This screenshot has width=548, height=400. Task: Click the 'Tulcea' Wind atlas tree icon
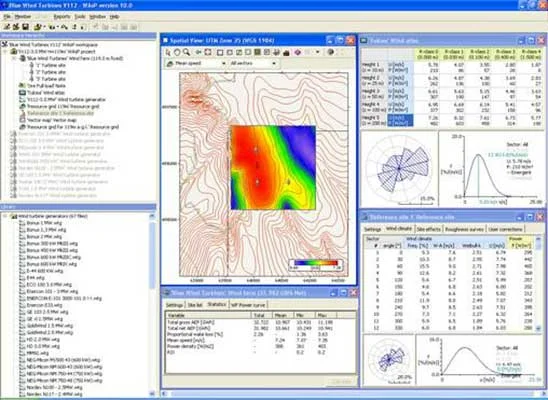click(22, 93)
